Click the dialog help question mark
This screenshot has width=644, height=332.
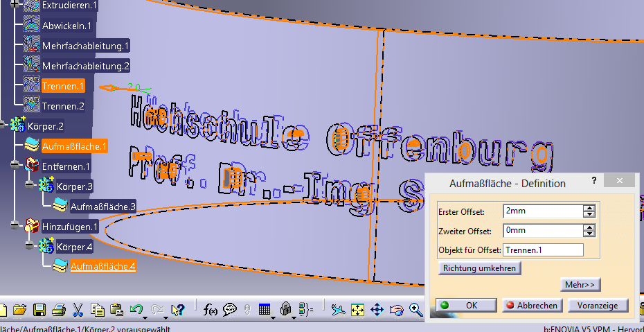point(594,180)
